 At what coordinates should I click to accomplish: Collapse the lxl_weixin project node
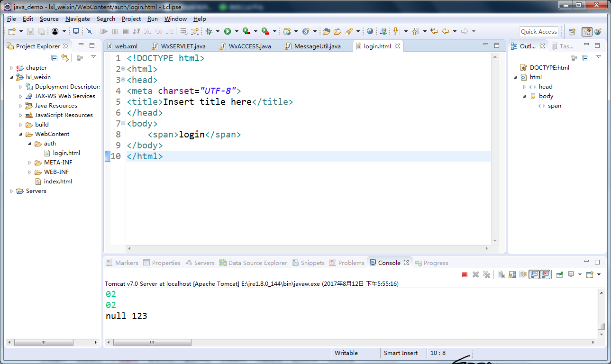[12, 77]
